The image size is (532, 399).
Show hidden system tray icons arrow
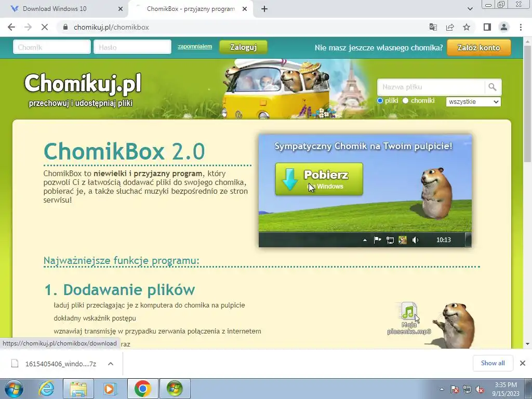pyautogui.click(x=442, y=390)
